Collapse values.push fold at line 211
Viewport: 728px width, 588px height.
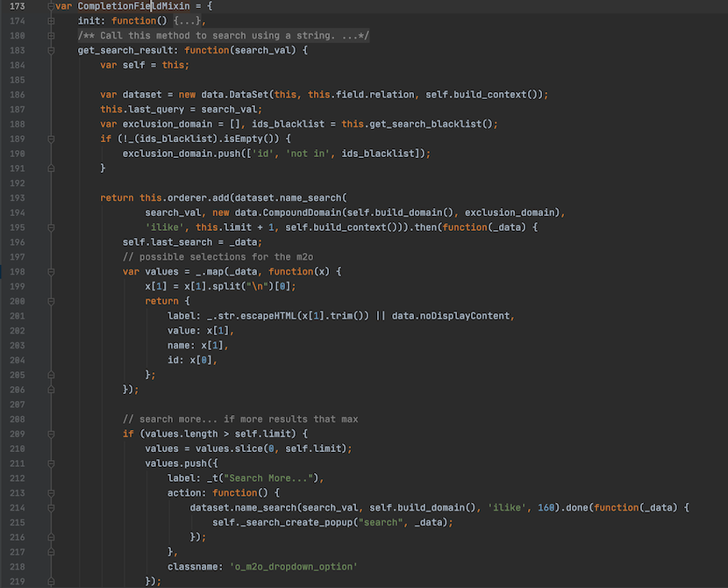tap(51, 463)
